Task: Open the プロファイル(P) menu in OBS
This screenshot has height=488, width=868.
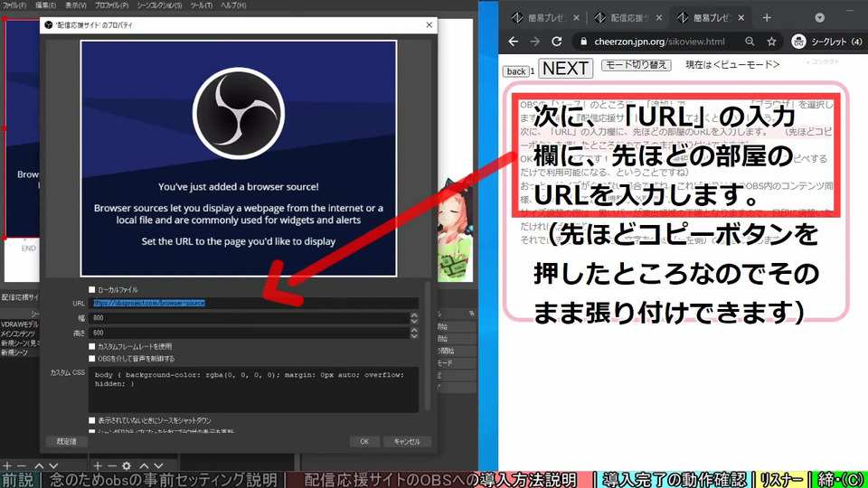Action: pyautogui.click(x=111, y=5)
